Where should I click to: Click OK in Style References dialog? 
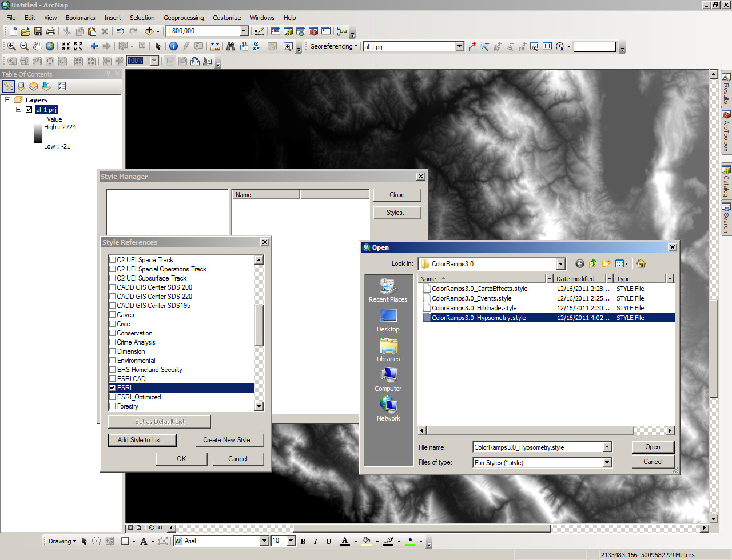(x=181, y=459)
